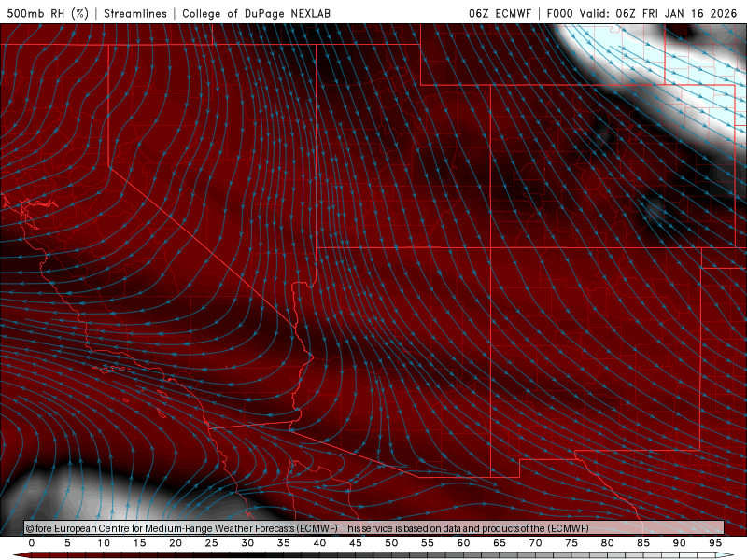Click the colorbar label "60"
747x560 pixels.
click(463, 543)
